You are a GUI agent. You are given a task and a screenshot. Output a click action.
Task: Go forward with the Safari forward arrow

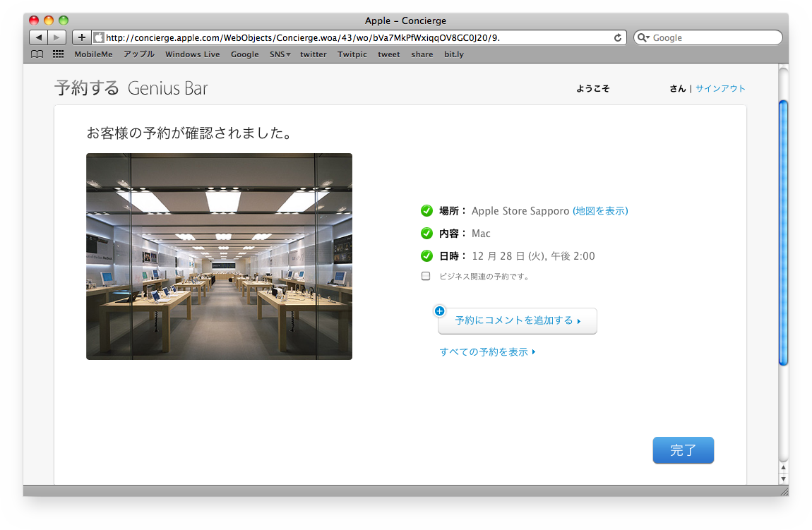point(57,37)
